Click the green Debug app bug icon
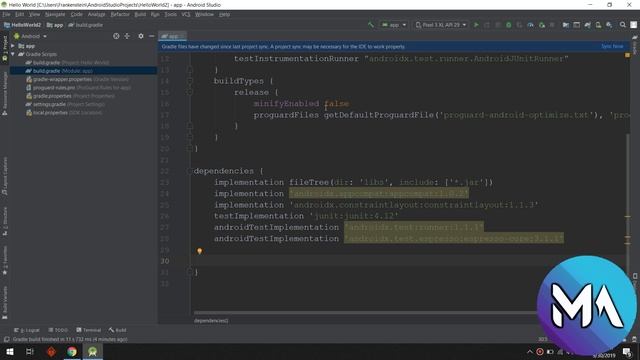 pyautogui.click(x=509, y=25)
